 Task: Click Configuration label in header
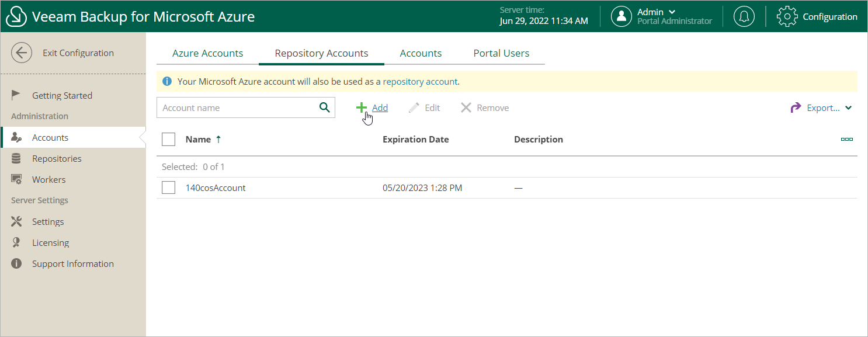click(x=830, y=17)
